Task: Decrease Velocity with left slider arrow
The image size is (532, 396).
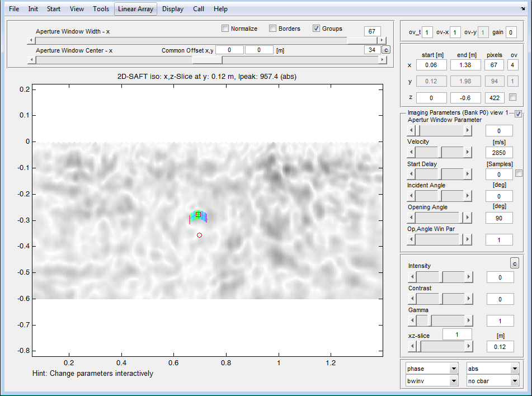Action: (x=411, y=152)
